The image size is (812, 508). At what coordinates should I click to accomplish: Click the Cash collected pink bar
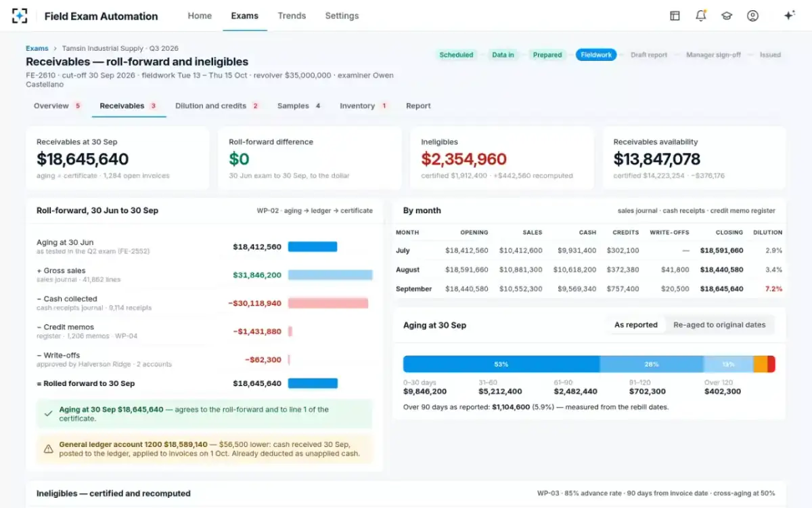pyautogui.click(x=328, y=303)
